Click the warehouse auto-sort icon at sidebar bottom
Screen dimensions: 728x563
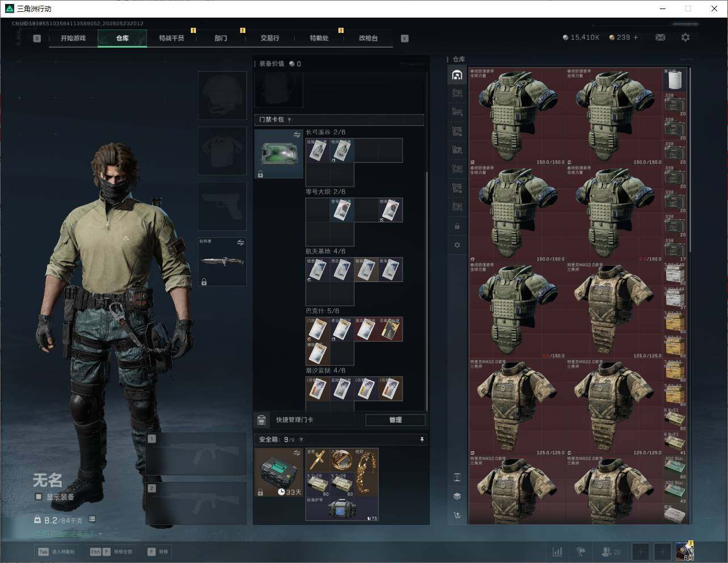click(457, 515)
